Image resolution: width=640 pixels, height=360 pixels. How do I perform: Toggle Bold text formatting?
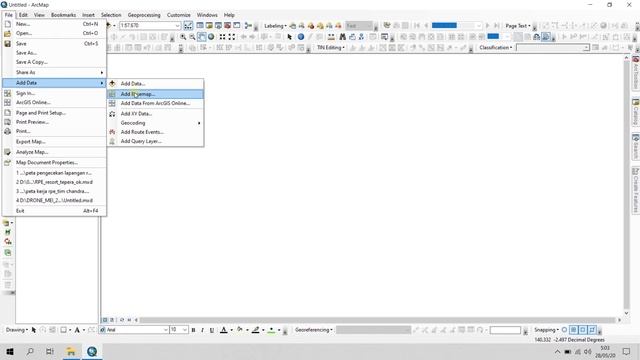(x=193, y=330)
